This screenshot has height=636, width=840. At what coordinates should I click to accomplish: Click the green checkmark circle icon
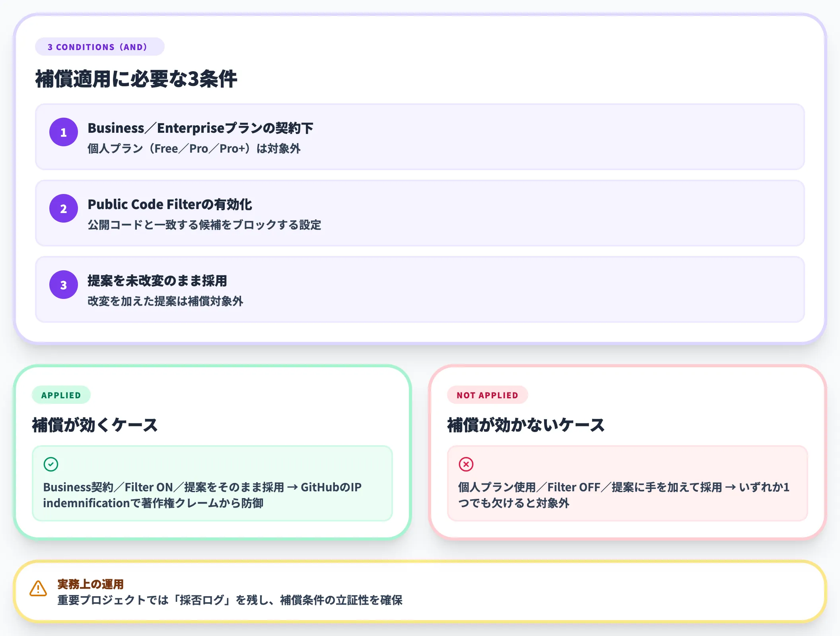click(x=51, y=463)
